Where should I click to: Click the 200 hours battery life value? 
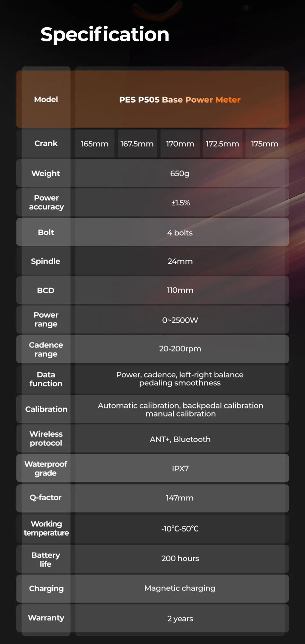180,558
